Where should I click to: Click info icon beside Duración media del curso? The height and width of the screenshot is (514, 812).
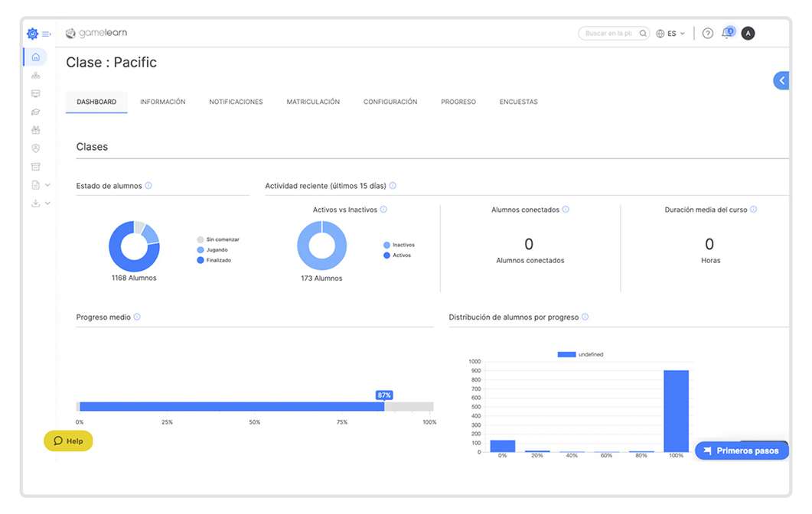(754, 209)
